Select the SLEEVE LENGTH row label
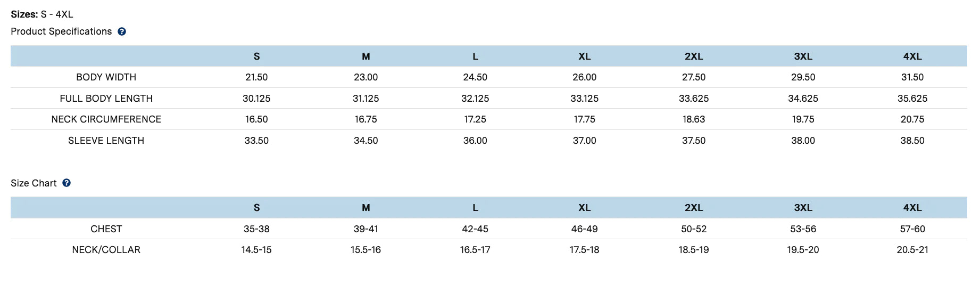The image size is (980, 285). pyautogui.click(x=106, y=141)
